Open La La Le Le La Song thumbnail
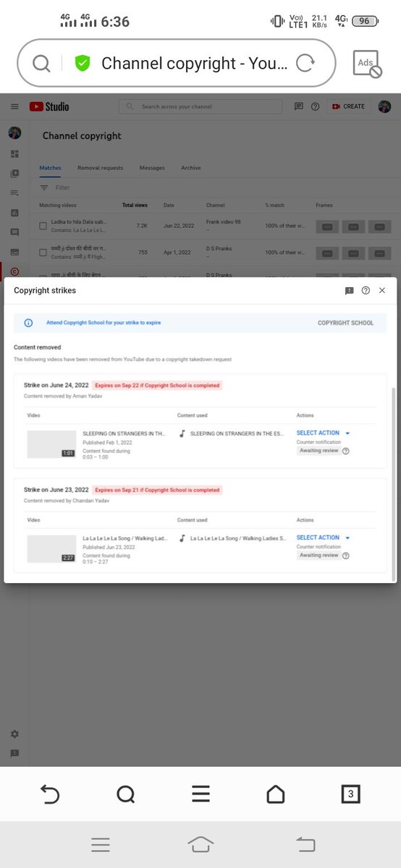Image resolution: width=401 pixels, height=868 pixels. coord(51,549)
